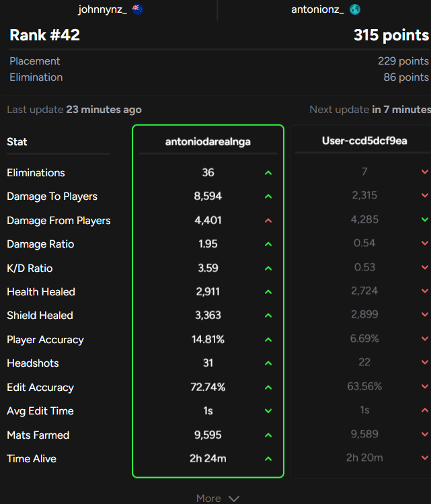Click red arrow for User-ccd5dcf9ea Headshots
The width and height of the screenshot is (431, 504).
click(x=425, y=362)
